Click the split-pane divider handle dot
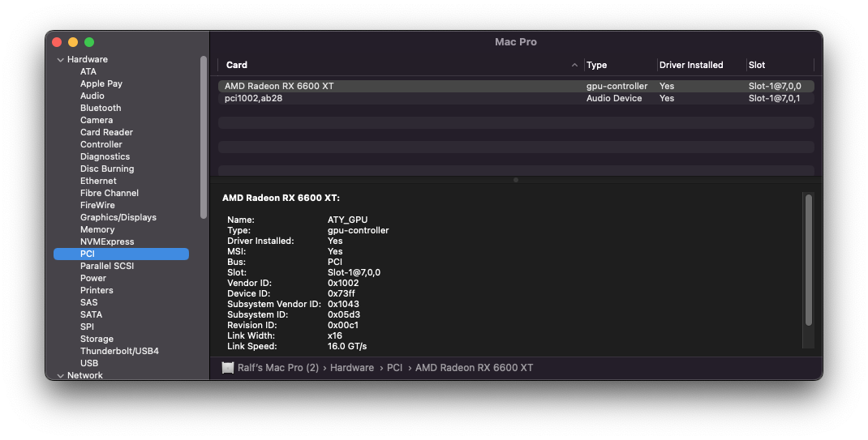The image size is (868, 440). (516, 180)
